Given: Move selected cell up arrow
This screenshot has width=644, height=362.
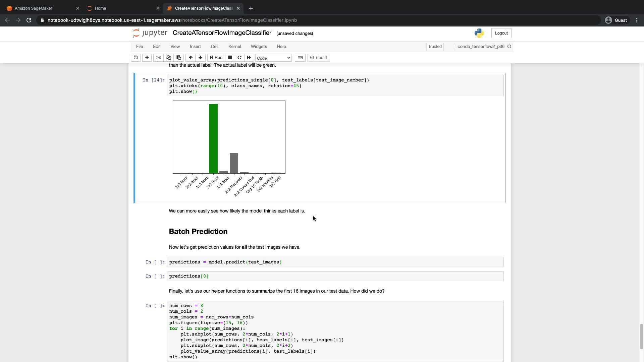Looking at the screenshot, I should (191, 58).
